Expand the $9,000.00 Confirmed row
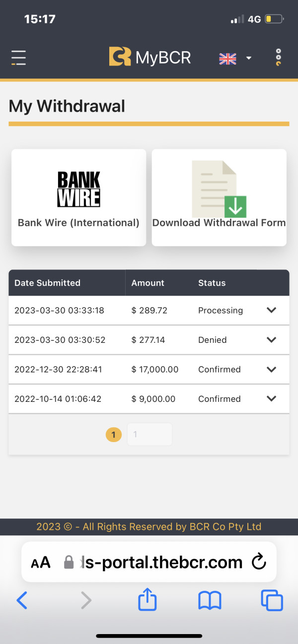 [271, 398]
